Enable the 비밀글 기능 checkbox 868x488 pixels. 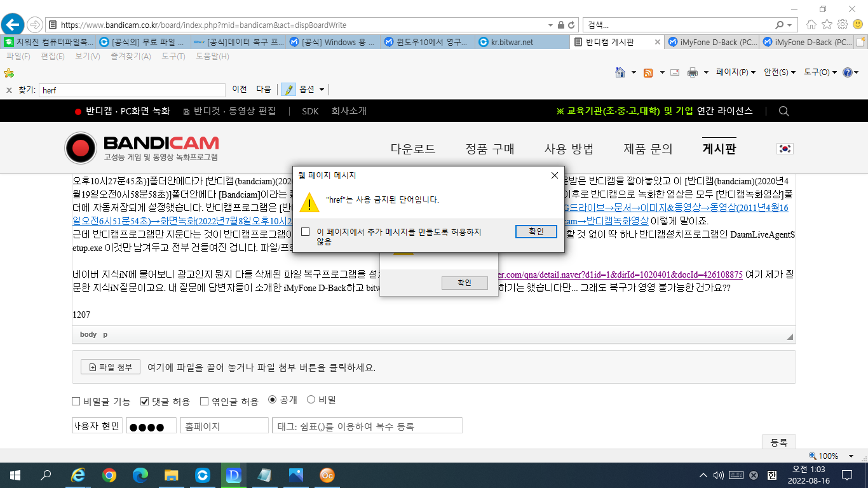point(76,402)
